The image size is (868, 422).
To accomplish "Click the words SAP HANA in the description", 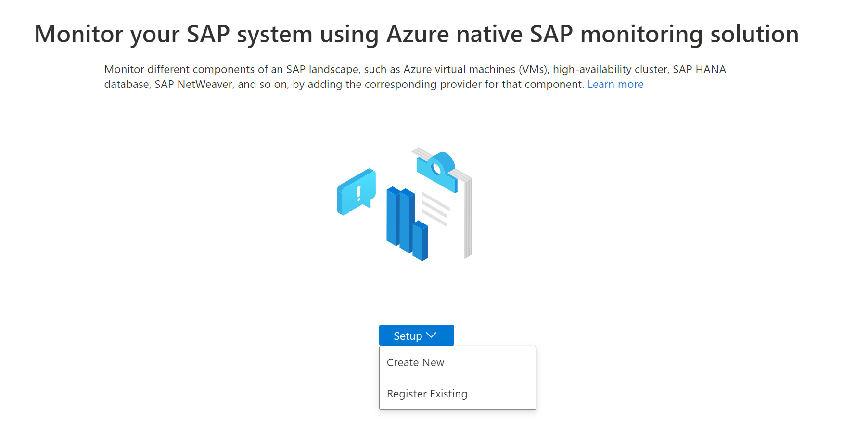I will [699, 70].
